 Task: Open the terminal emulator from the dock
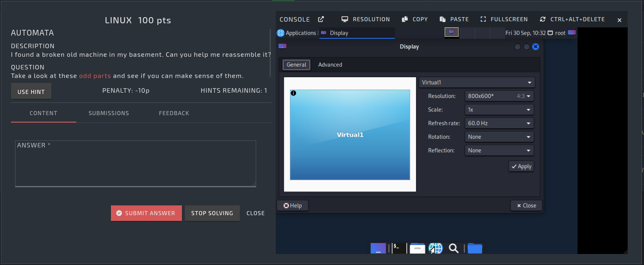[x=398, y=248]
